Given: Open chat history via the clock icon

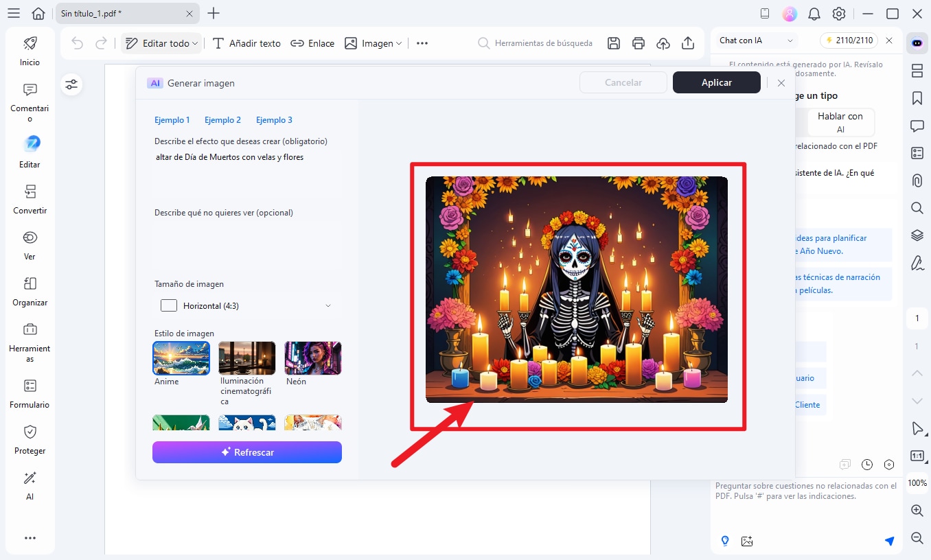Looking at the screenshot, I should 866,465.
